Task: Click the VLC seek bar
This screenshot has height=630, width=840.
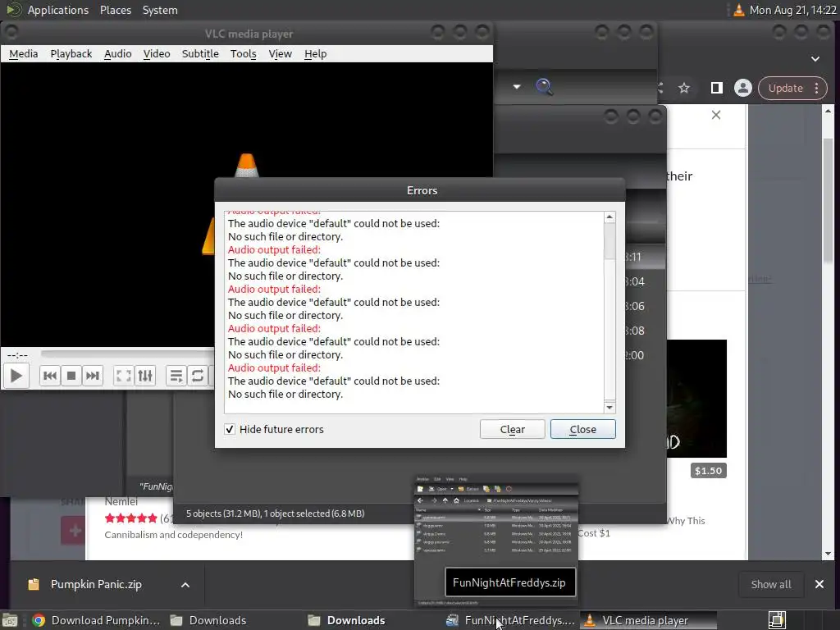Action: [x=127, y=354]
